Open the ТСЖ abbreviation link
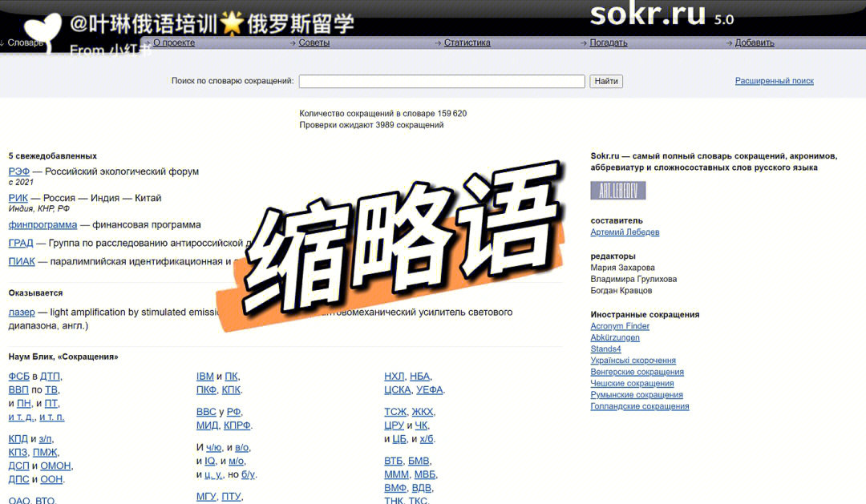This screenshot has width=866, height=504. 395,412
